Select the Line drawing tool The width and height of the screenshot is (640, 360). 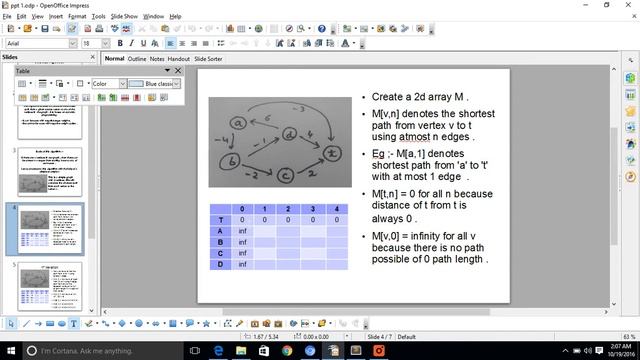pyautogui.click(x=26, y=324)
